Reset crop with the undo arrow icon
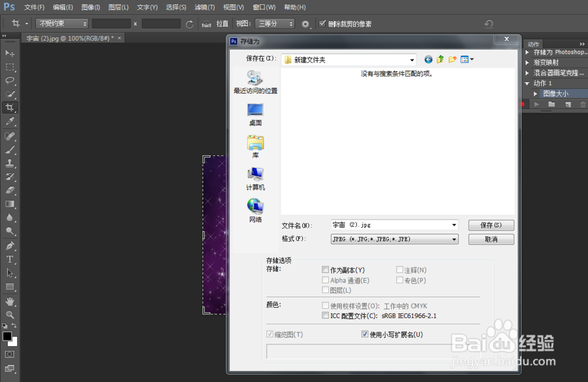The height and width of the screenshot is (382, 588). click(489, 24)
